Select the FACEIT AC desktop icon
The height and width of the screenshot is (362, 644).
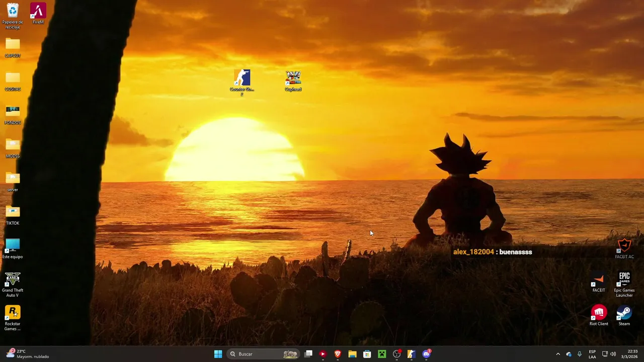[624, 249]
